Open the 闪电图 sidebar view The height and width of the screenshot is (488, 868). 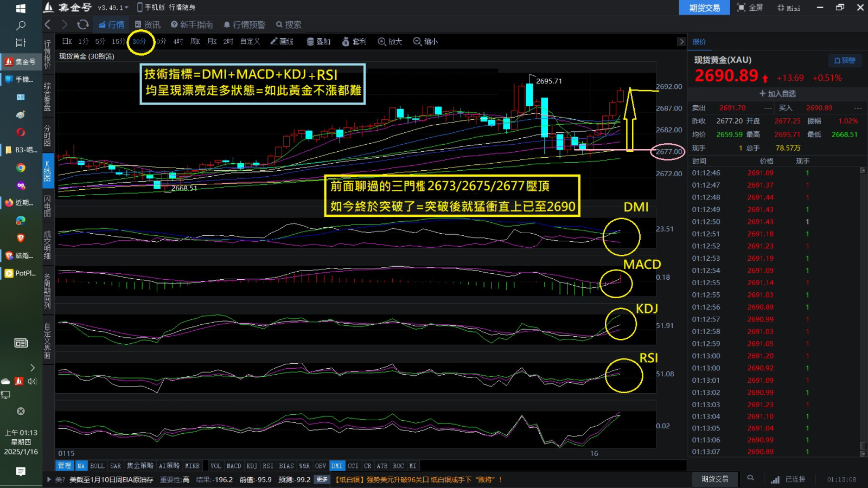47,206
